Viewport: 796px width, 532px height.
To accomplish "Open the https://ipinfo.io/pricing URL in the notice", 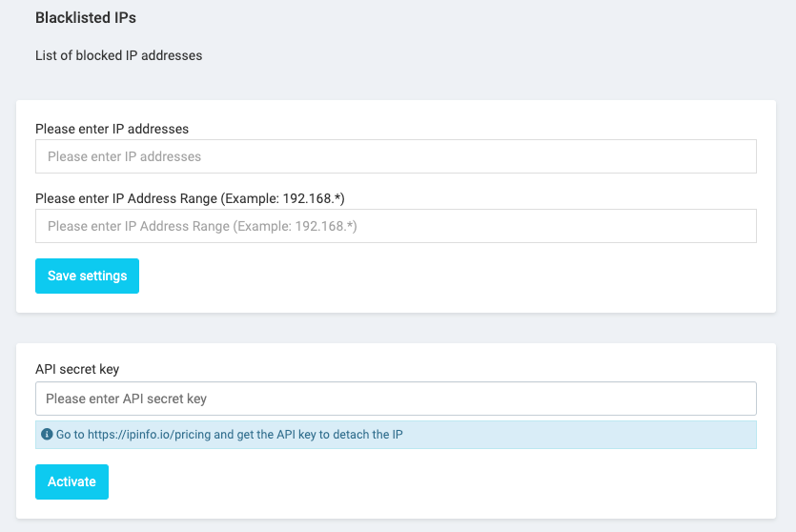I will tap(150, 435).
